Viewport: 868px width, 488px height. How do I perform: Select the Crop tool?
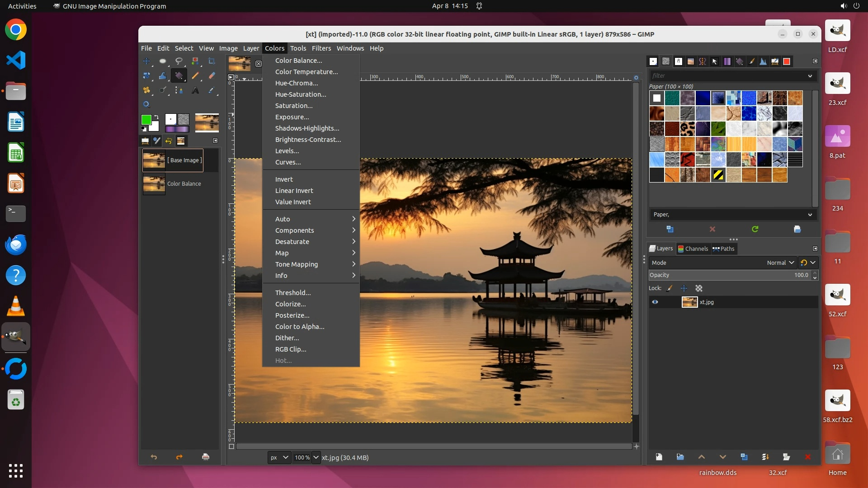click(212, 61)
